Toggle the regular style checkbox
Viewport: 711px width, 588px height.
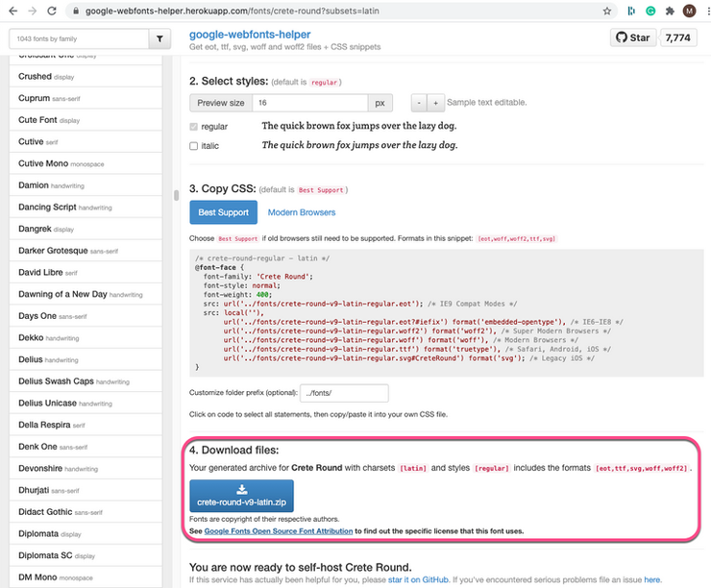(194, 127)
